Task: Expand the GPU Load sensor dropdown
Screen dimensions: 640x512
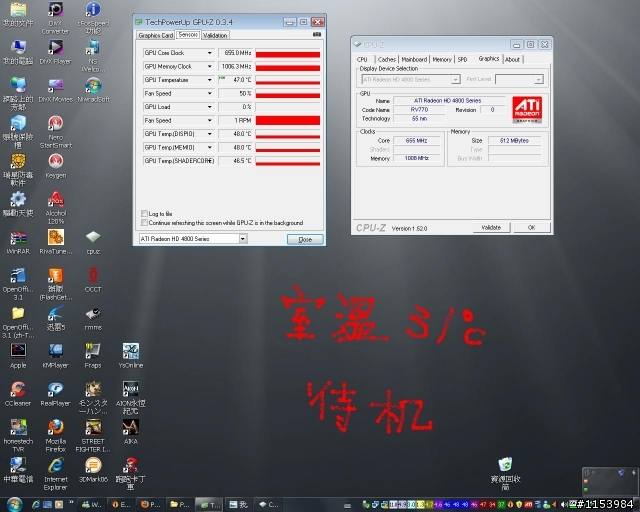Action: [x=209, y=107]
